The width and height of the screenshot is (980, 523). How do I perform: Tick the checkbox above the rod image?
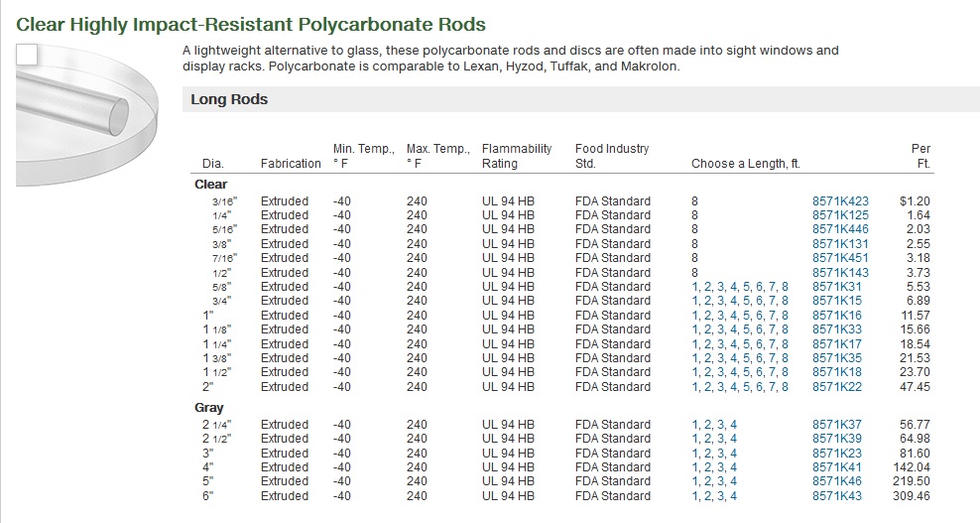[x=27, y=55]
